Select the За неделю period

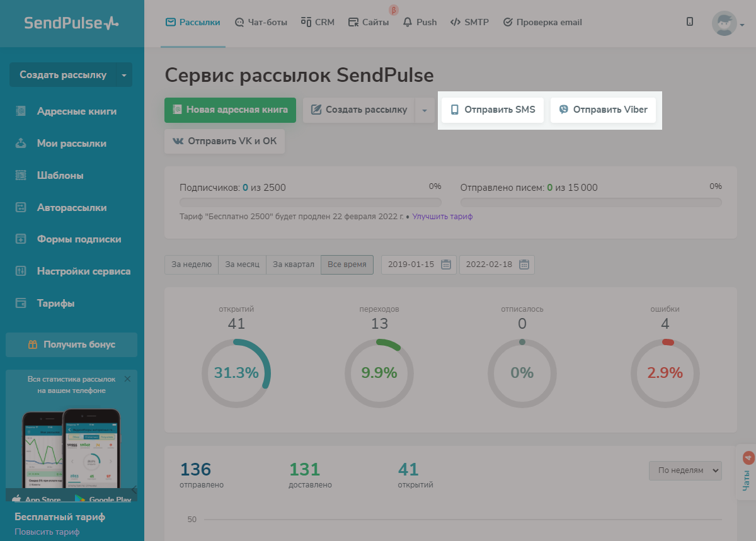[x=192, y=265]
